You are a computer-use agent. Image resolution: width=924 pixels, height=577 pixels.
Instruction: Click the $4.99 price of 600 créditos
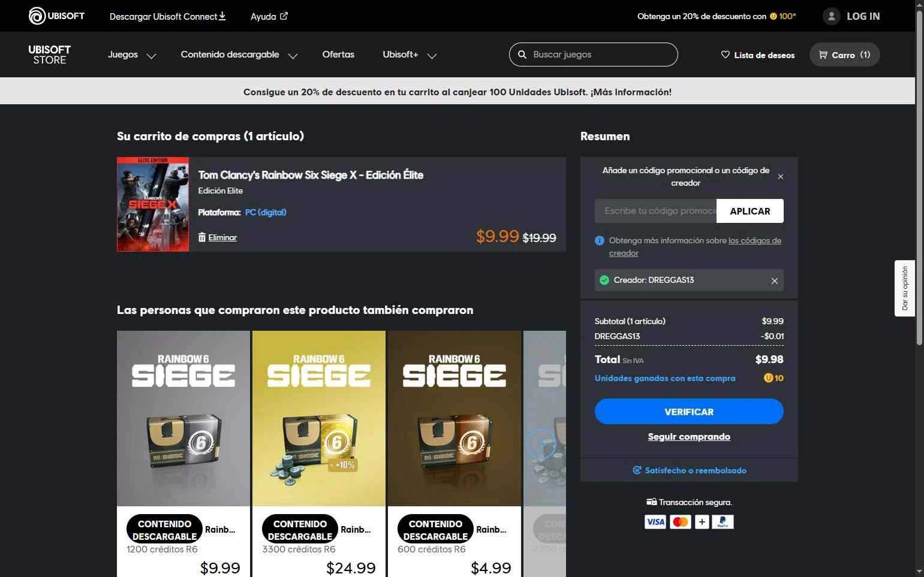(491, 567)
